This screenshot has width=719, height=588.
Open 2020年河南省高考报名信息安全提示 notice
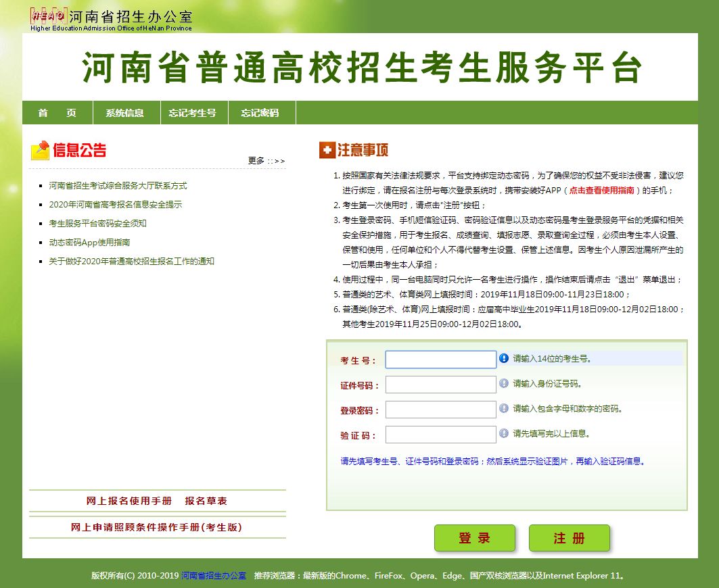point(116,204)
